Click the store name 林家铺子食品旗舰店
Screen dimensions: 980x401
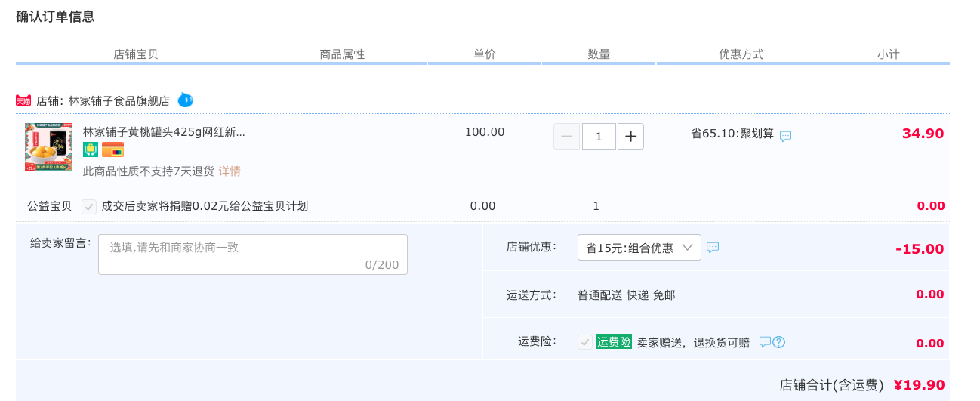pyautogui.click(x=119, y=100)
